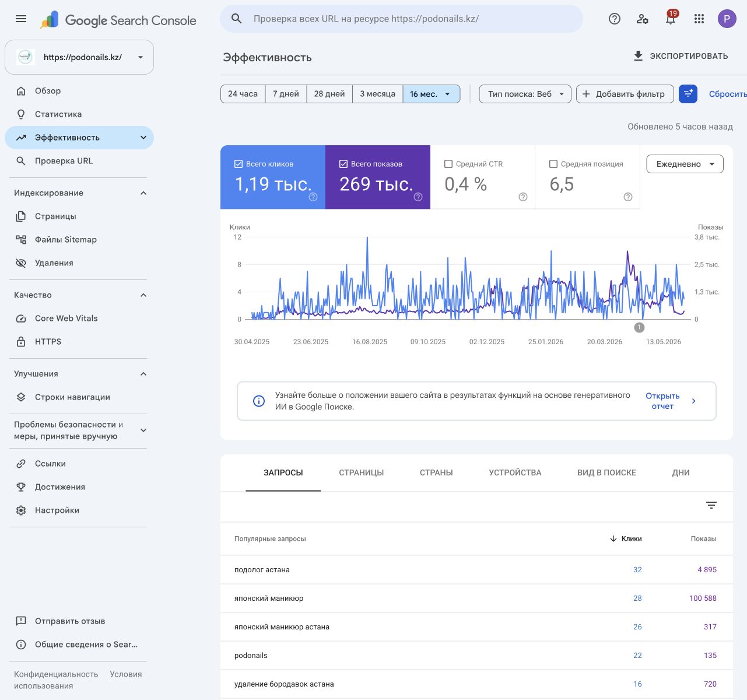Click the help icon on Средняя позиция card

(628, 197)
